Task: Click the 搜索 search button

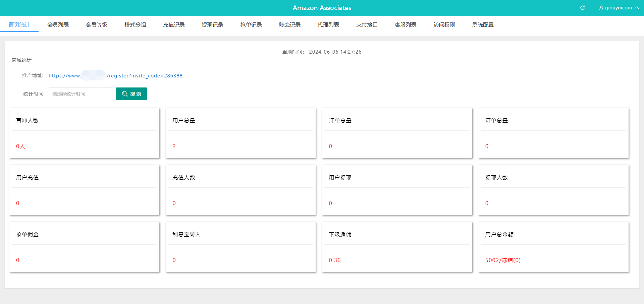Action: (131, 94)
